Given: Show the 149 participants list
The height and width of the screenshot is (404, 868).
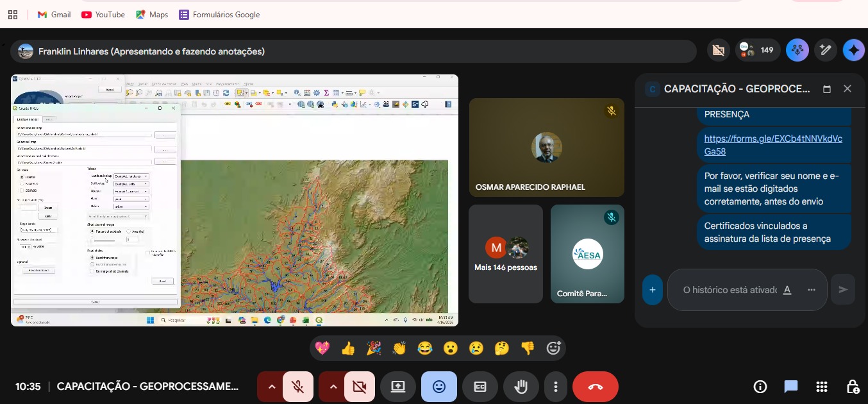Looking at the screenshot, I should click(x=758, y=50).
